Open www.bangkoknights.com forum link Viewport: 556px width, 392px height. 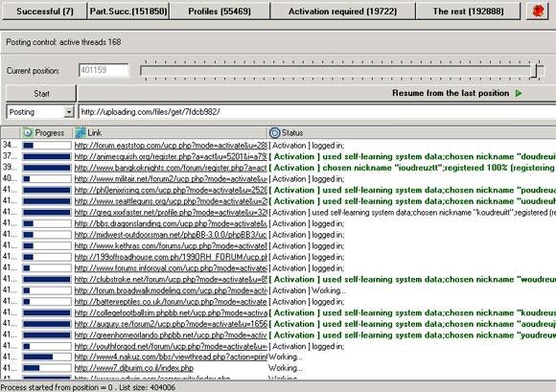(x=171, y=168)
